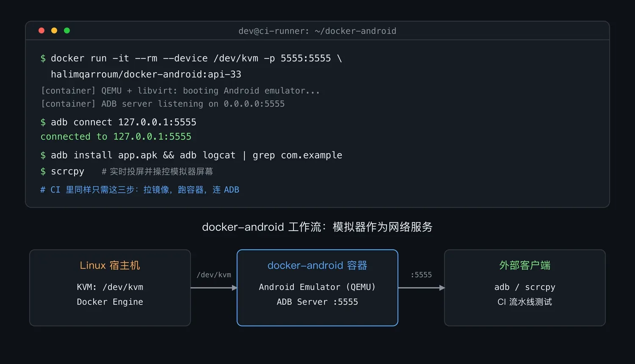Click the 'Linux 宿主机' box title

point(110,265)
